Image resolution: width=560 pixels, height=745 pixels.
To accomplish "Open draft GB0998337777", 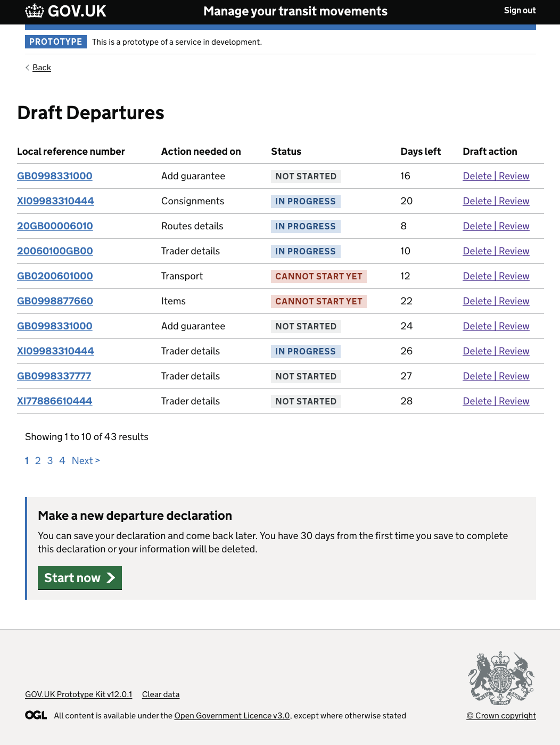I will [54, 376].
